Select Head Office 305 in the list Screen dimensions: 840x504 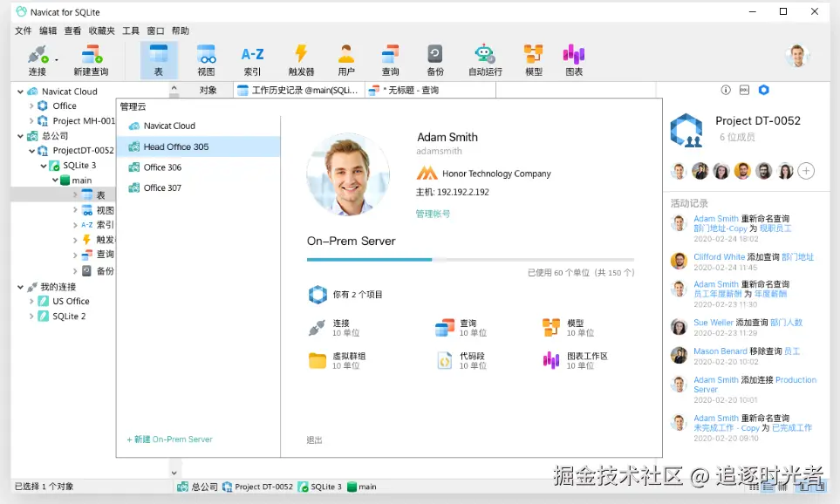(198, 146)
